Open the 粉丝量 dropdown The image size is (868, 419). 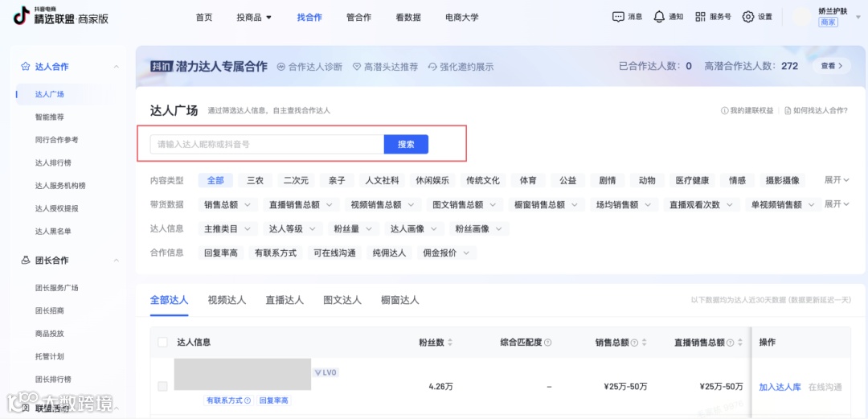[353, 228]
